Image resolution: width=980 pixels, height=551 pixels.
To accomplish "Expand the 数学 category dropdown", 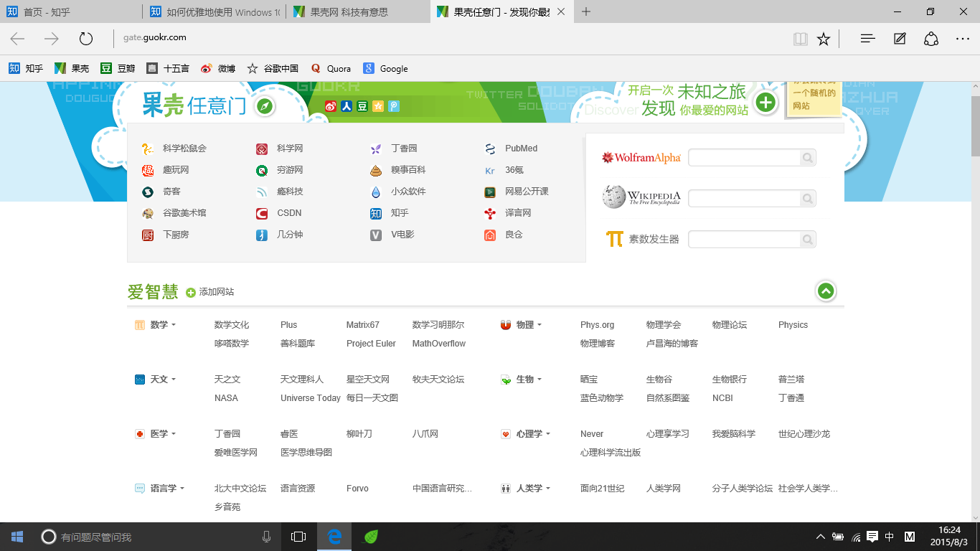I will point(174,325).
